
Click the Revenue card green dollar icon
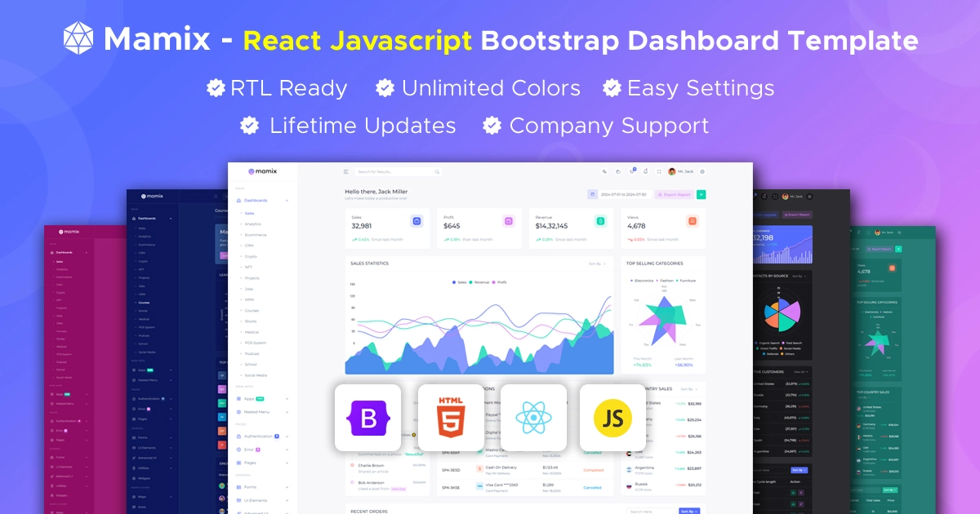point(600,220)
